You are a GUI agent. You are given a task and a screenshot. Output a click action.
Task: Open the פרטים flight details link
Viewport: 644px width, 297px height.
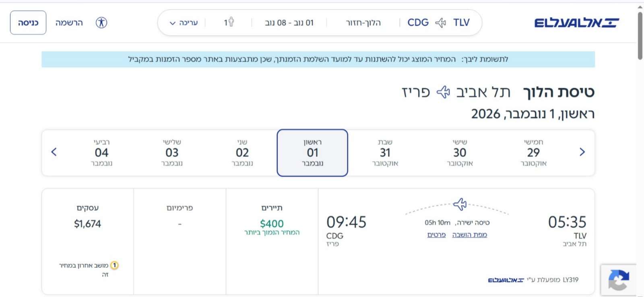pos(436,235)
